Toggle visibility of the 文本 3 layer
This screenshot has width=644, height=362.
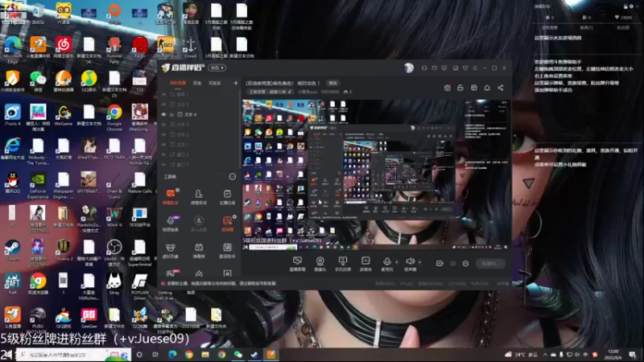click(x=164, y=125)
